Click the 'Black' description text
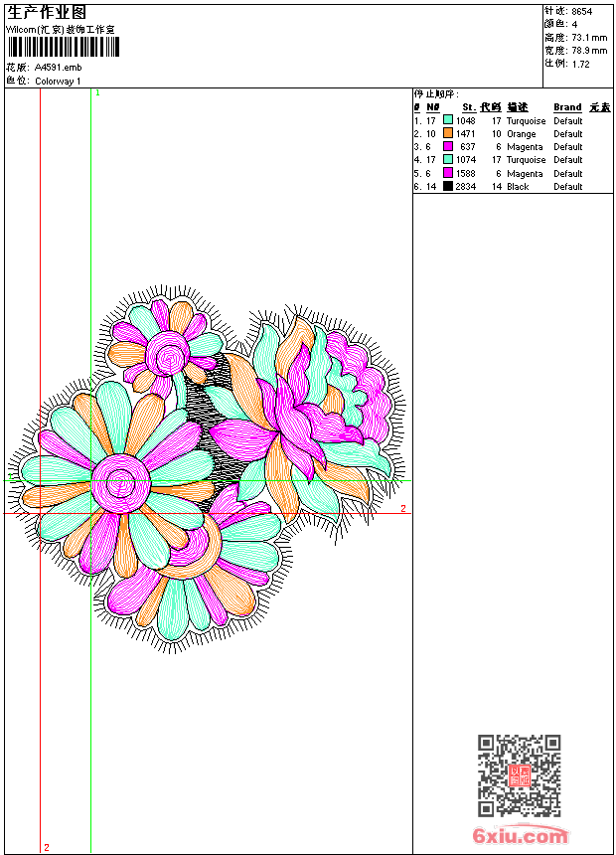This screenshot has width=616, height=855. tap(518, 187)
